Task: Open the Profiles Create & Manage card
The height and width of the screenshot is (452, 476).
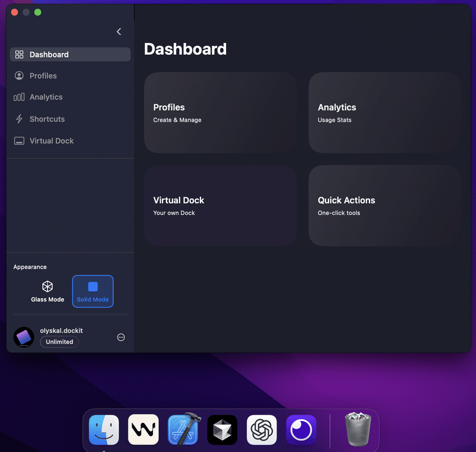Action: 220,113
